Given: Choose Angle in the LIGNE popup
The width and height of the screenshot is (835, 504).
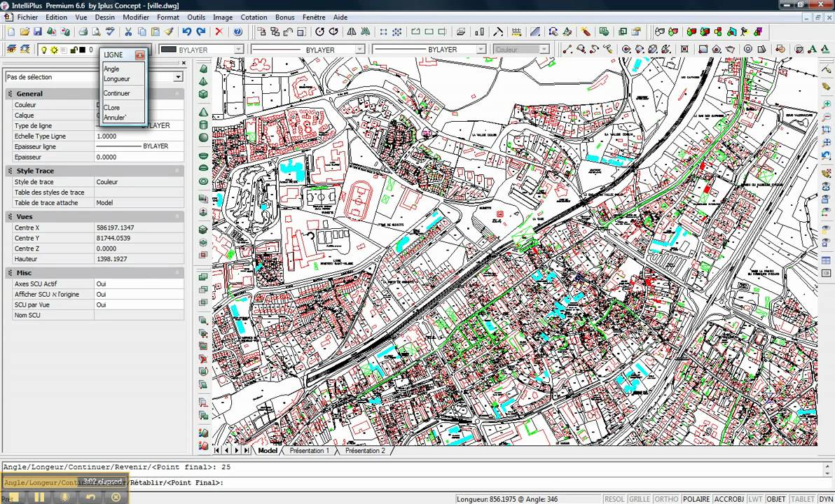Looking at the screenshot, I should (x=112, y=69).
